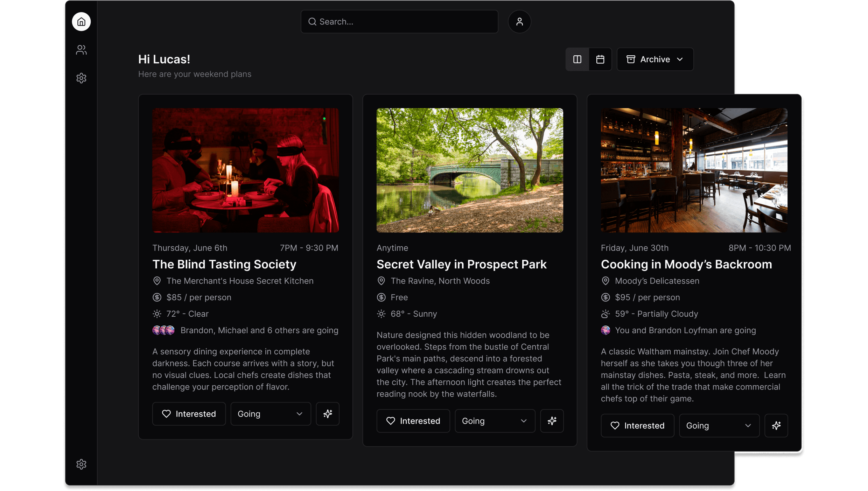Screen dimensions: 868x491
Task: Open the Archive dropdown
Action: pos(655,59)
